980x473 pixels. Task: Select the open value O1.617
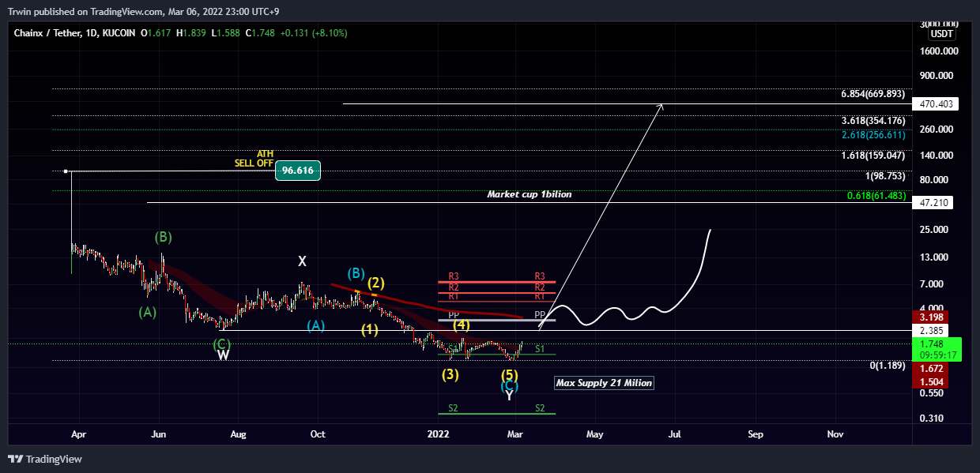(x=157, y=33)
